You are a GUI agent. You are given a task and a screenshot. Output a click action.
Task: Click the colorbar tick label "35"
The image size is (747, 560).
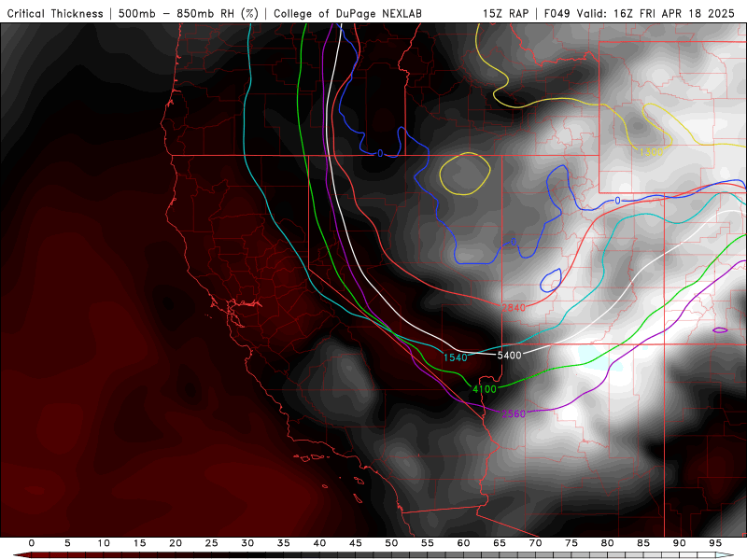click(284, 543)
